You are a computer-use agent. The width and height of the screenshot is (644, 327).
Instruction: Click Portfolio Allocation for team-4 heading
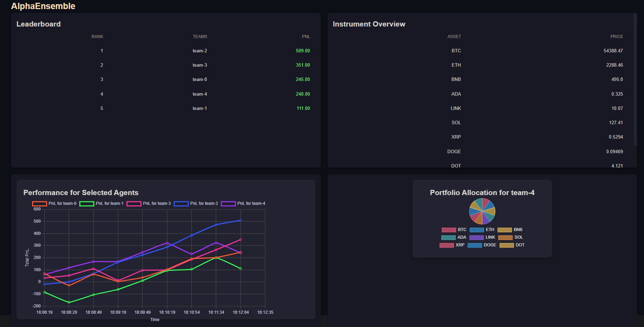click(x=482, y=193)
